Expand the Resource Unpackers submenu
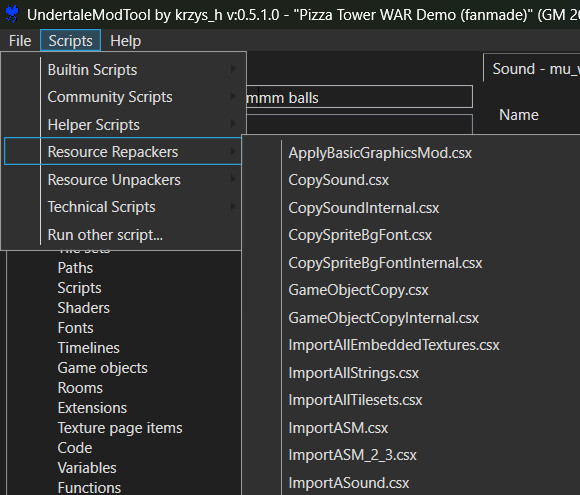 point(123,180)
